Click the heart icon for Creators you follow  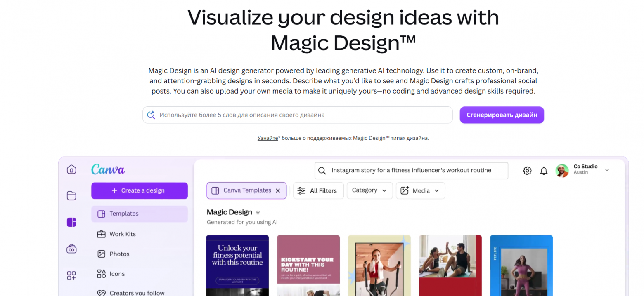coord(101,293)
